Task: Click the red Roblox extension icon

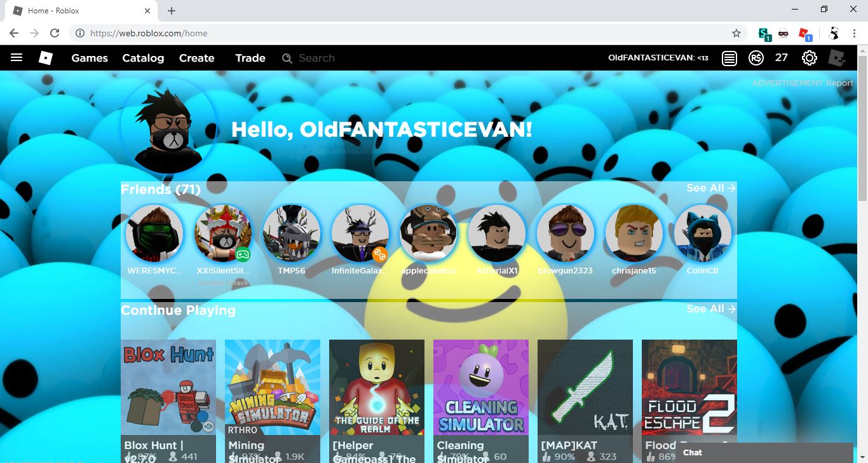Action: pyautogui.click(x=805, y=33)
